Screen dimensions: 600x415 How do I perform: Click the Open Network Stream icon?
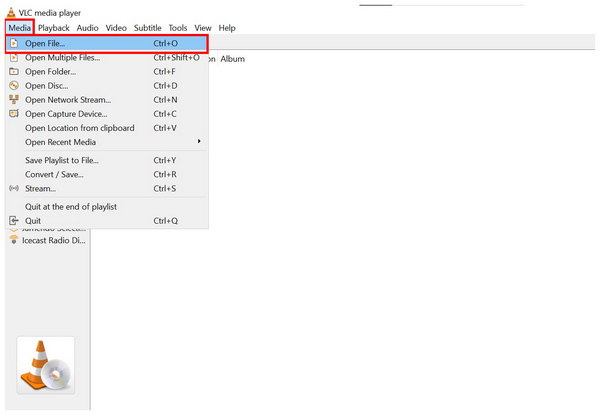tap(14, 99)
